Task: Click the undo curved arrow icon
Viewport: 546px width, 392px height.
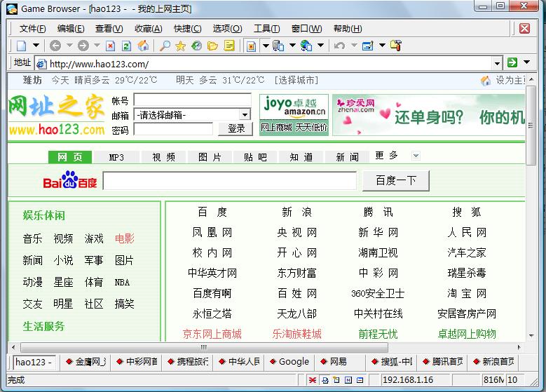Action: pos(339,46)
